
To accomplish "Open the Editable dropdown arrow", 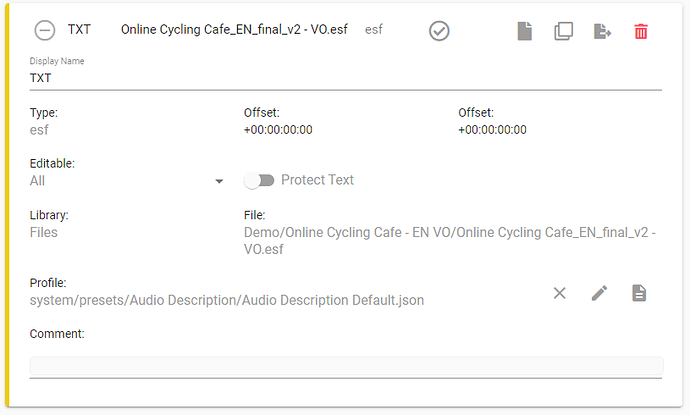I will tap(219, 181).
